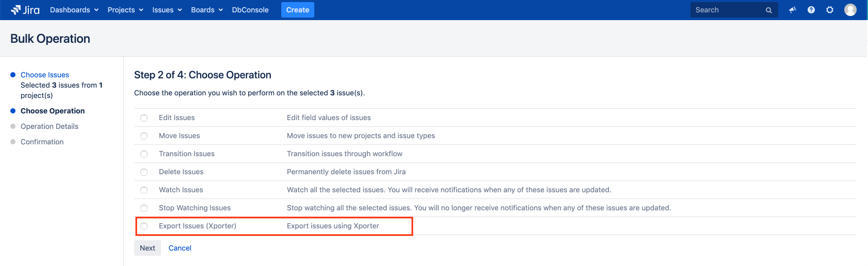Choose the Export Issues (Xporter) option
The width and height of the screenshot is (868, 266).
(144, 226)
